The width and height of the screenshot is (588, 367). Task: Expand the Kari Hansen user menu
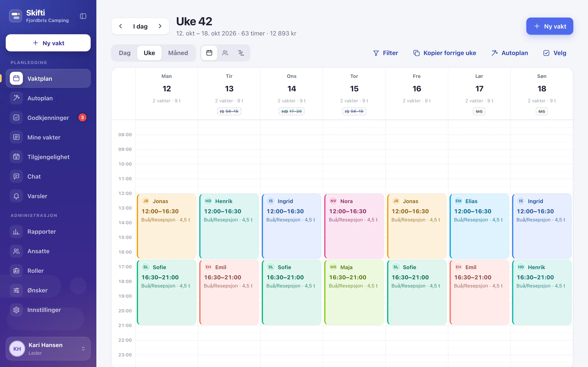[x=48, y=349]
